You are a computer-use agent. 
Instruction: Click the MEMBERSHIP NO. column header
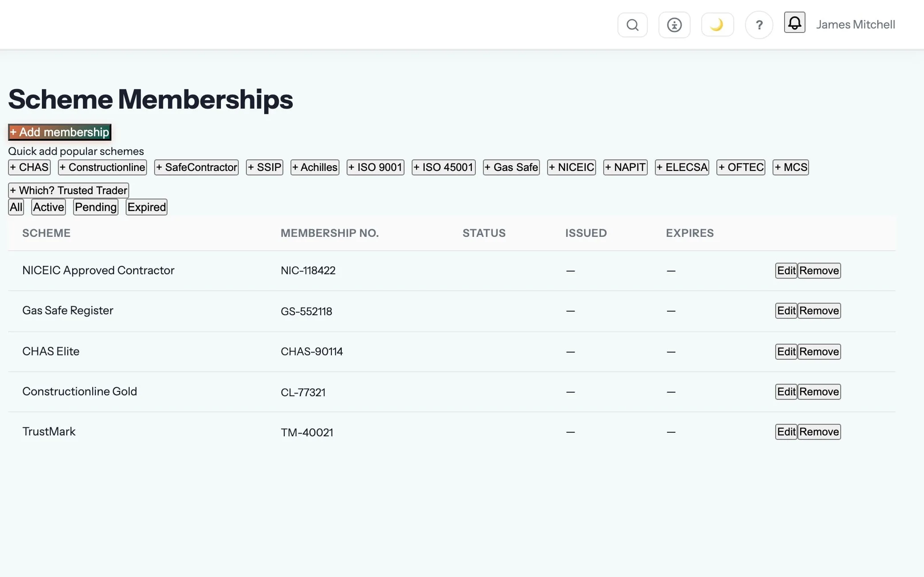(330, 233)
